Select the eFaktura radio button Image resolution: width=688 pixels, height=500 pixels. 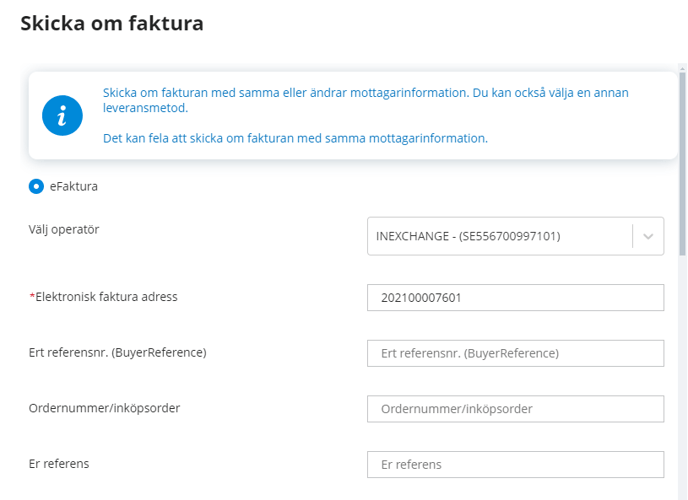click(x=36, y=186)
